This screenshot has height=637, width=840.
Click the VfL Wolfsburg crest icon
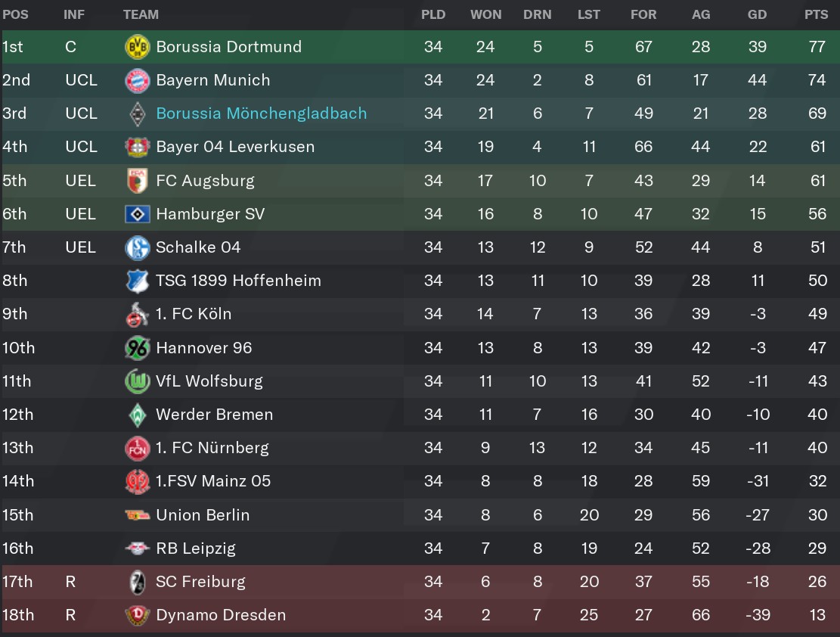[137, 381]
